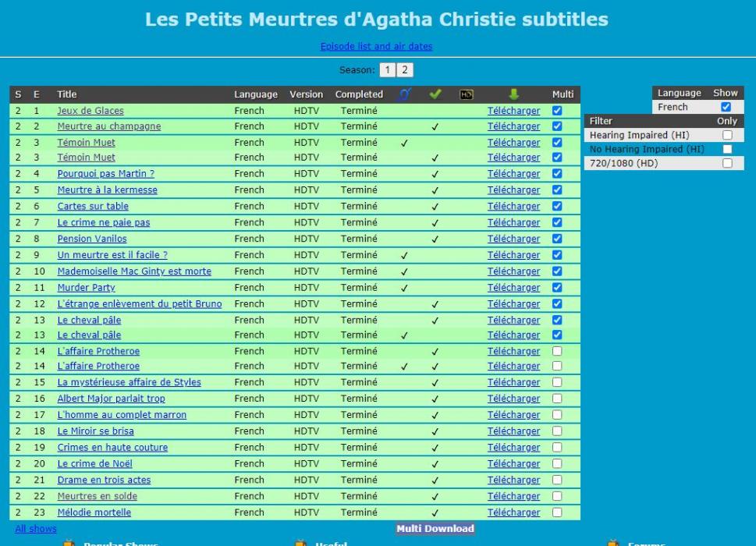Toggle the French language show checkbox

click(x=726, y=107)
